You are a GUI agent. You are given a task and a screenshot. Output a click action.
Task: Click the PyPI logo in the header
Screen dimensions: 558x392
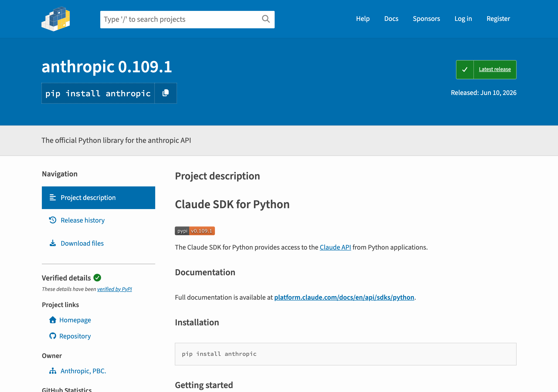coord(56,19)
